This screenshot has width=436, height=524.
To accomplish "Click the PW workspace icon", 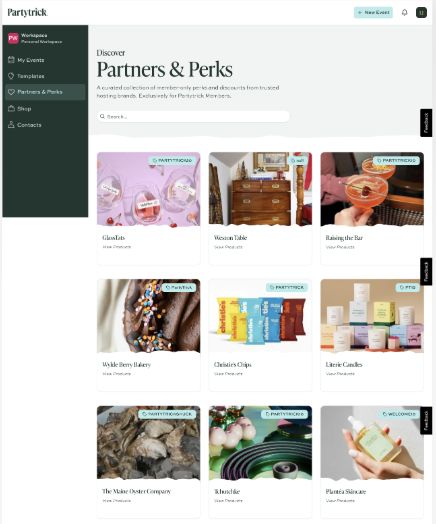I will pos(13,38).
